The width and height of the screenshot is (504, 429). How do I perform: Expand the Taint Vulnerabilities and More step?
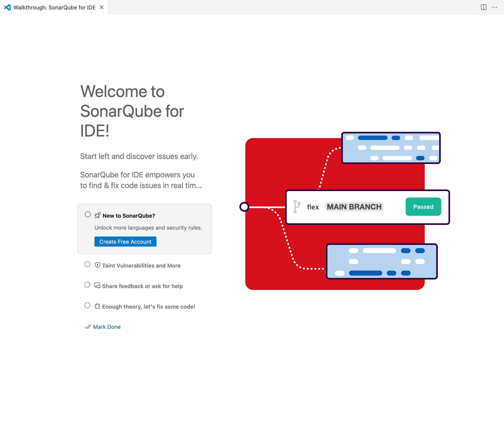coord(141,266)
